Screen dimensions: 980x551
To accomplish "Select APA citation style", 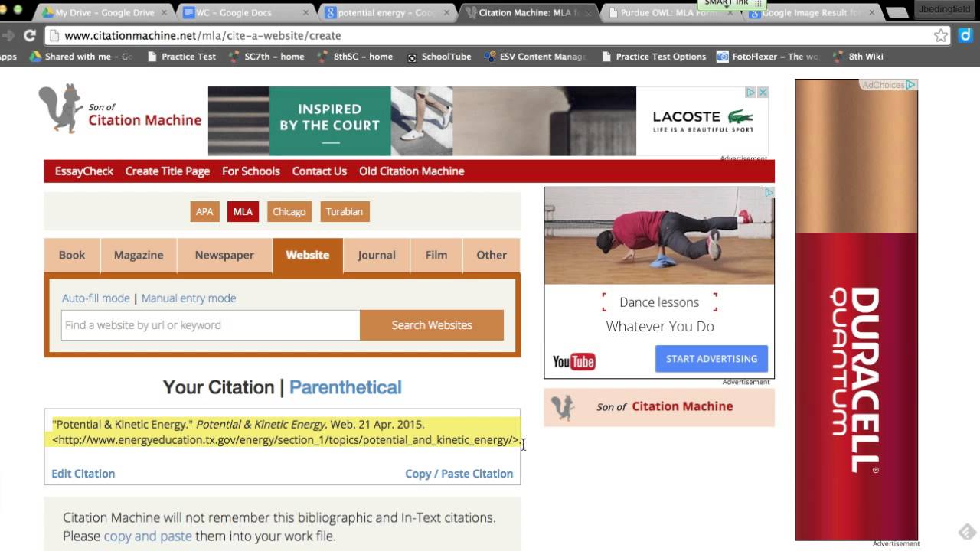I will [x=204, y=212].
